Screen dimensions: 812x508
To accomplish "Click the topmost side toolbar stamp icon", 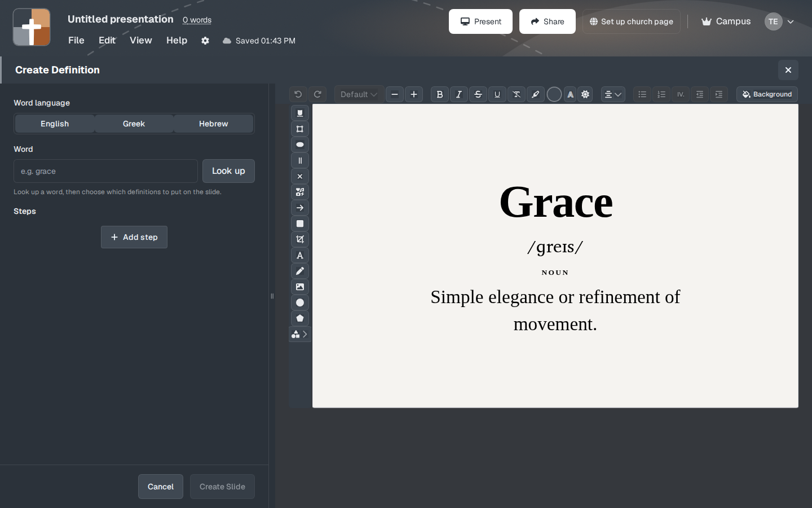I will pos(300,113).
